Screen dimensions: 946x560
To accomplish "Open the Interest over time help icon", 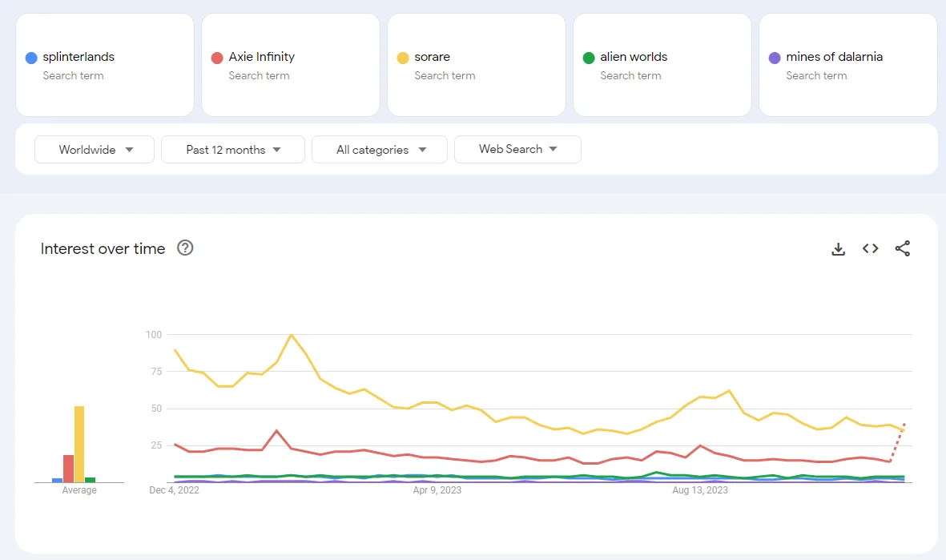I will 185,248.
